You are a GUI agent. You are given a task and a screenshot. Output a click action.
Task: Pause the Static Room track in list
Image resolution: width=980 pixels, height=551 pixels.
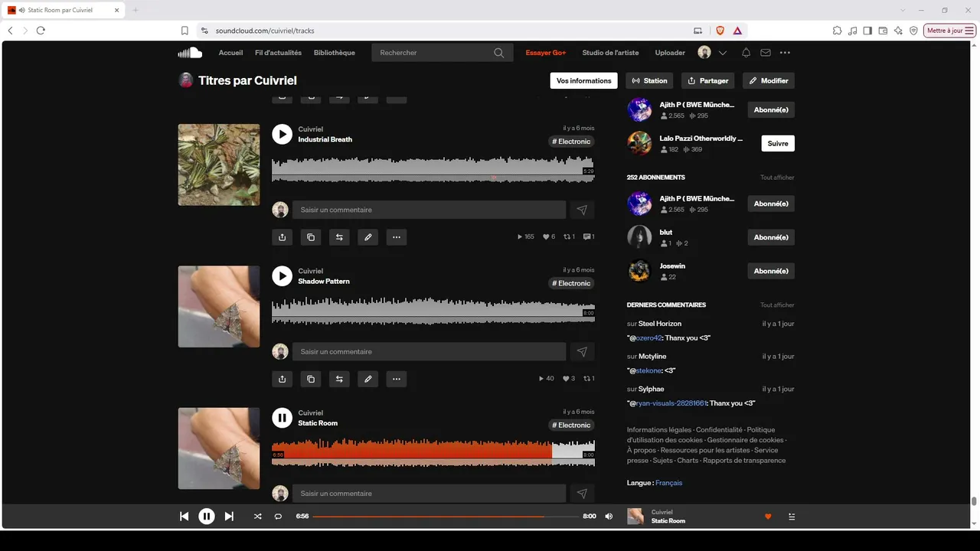point(282,417)
